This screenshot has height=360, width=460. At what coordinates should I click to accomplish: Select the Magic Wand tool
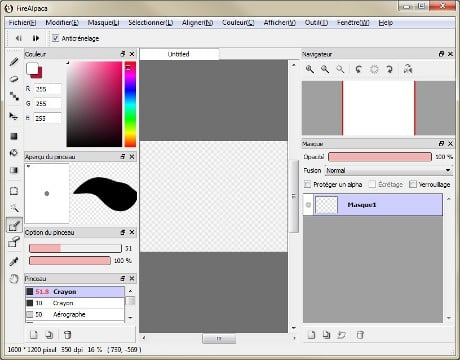(14, 208)
